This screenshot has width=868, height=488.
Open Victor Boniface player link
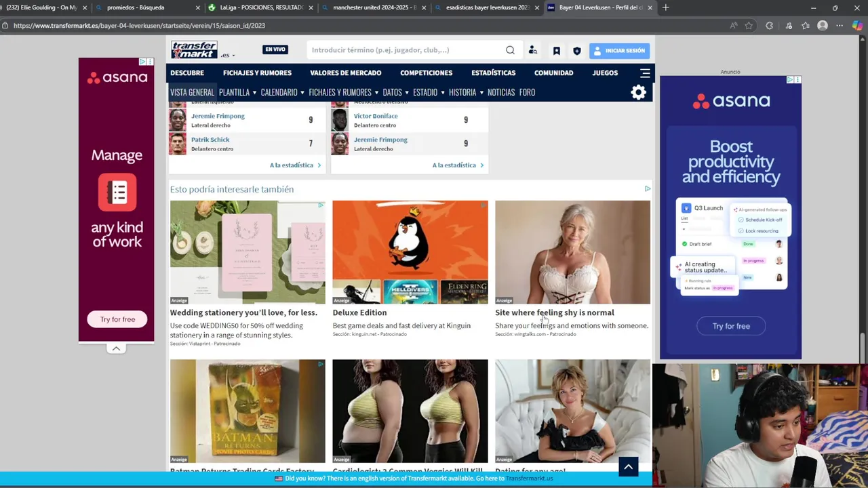pyautogui.click(x=376, y=116)
